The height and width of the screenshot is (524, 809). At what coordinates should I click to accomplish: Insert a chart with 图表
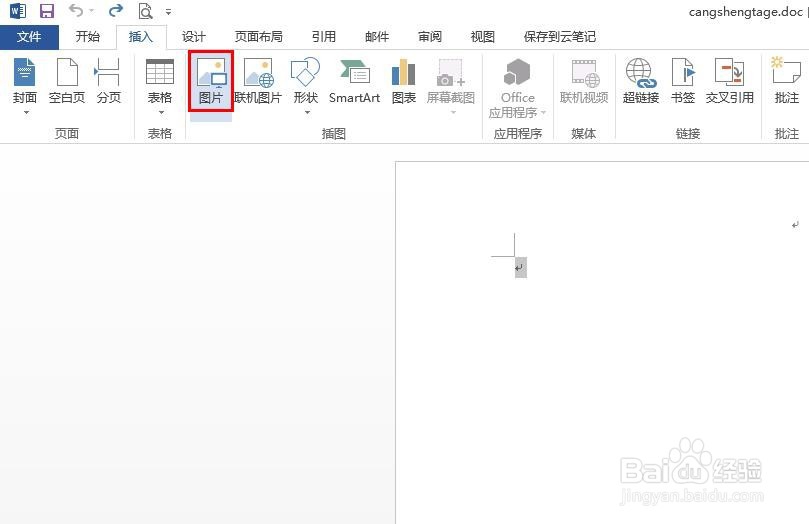(x=403, y=80)
